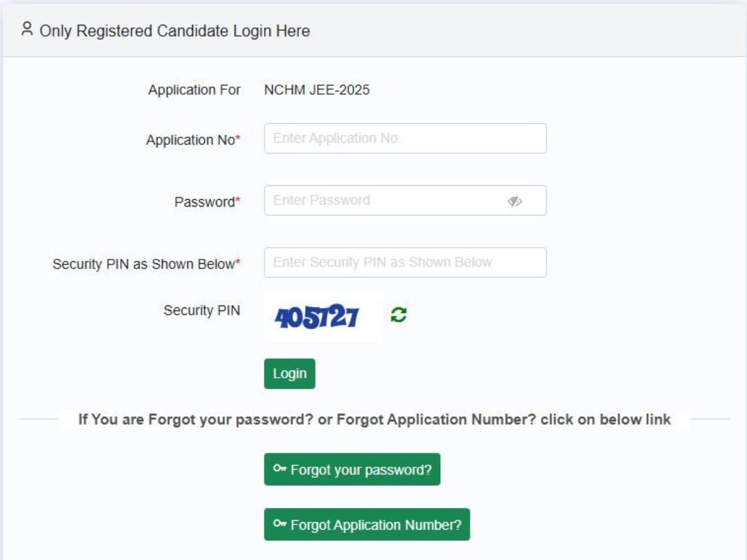This screenshot has width=747, height=560.
Task: Open Forgot your password recovery
Action: coord(352,469)
